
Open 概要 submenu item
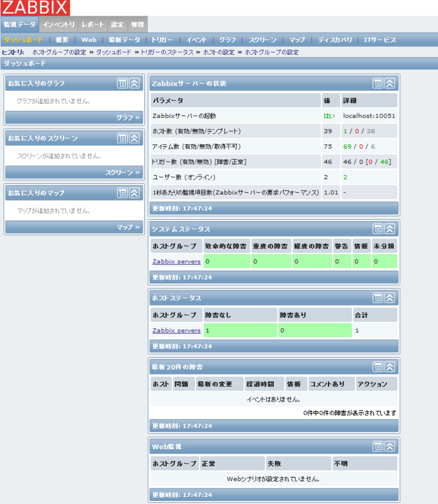tap(62, 40)
